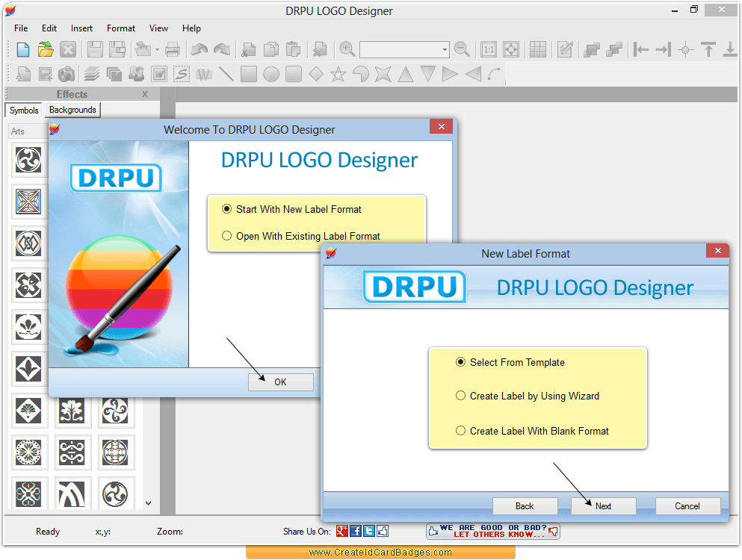Image resolution: width=742 pixels, height=560 pixels.
Task: Open the zoom level combo box
Action: tap(404, 49)
